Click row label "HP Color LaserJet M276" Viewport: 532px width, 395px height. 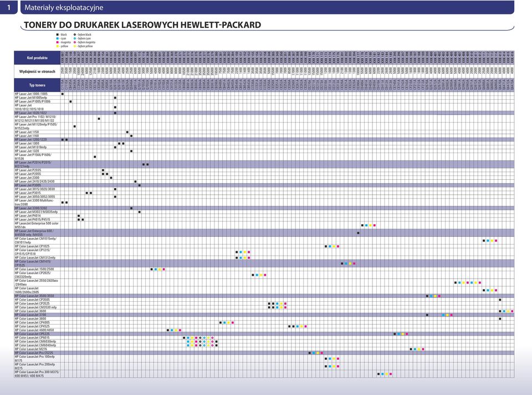31,349
